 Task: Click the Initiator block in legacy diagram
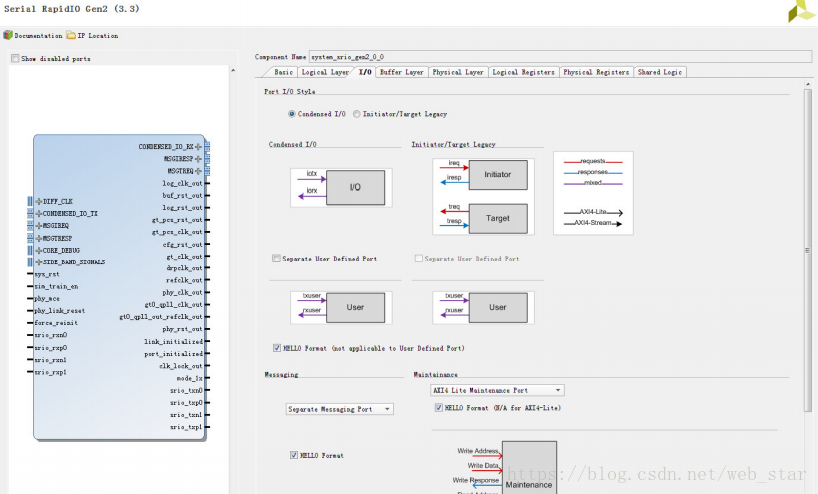498,174
